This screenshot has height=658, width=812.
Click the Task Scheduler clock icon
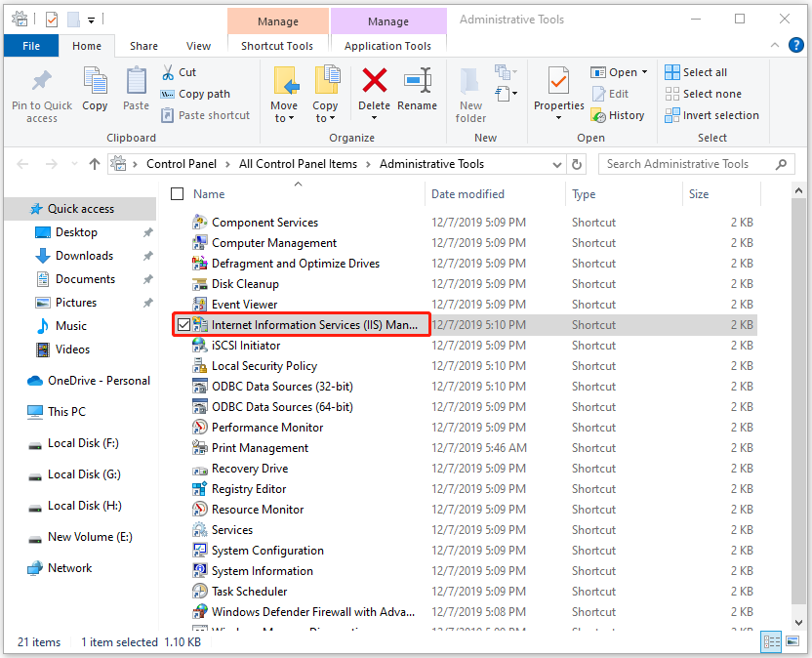point(200,592)
